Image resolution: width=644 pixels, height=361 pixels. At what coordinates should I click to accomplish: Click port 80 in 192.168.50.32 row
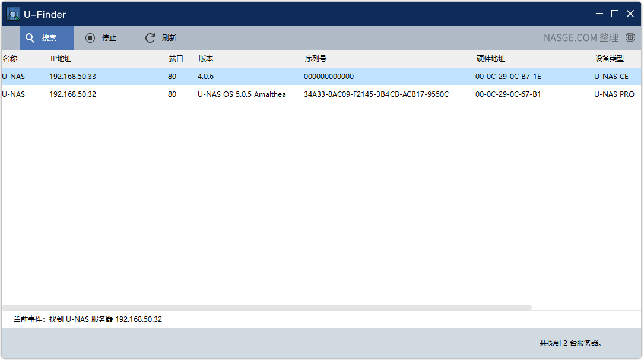pos(172,94)
